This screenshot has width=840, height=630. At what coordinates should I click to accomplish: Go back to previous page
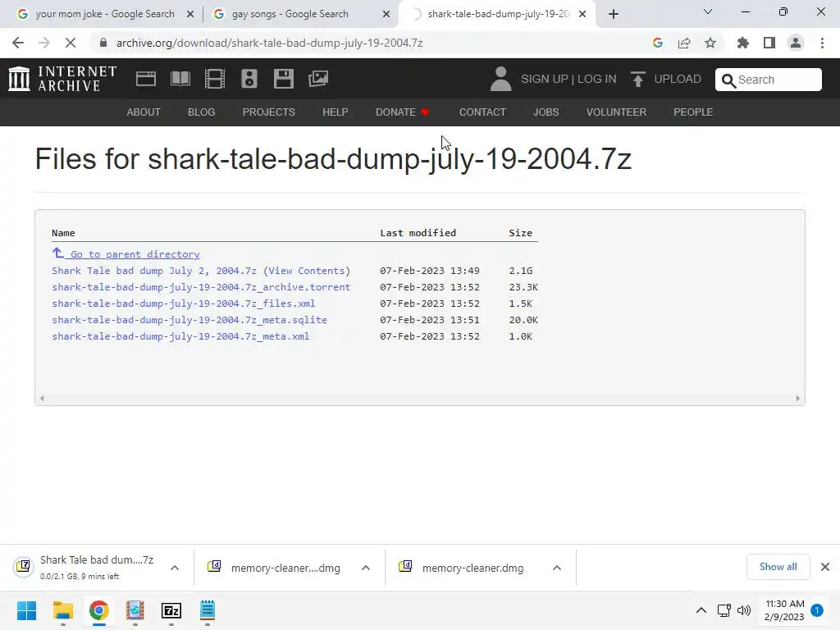[x=18, y=43]
